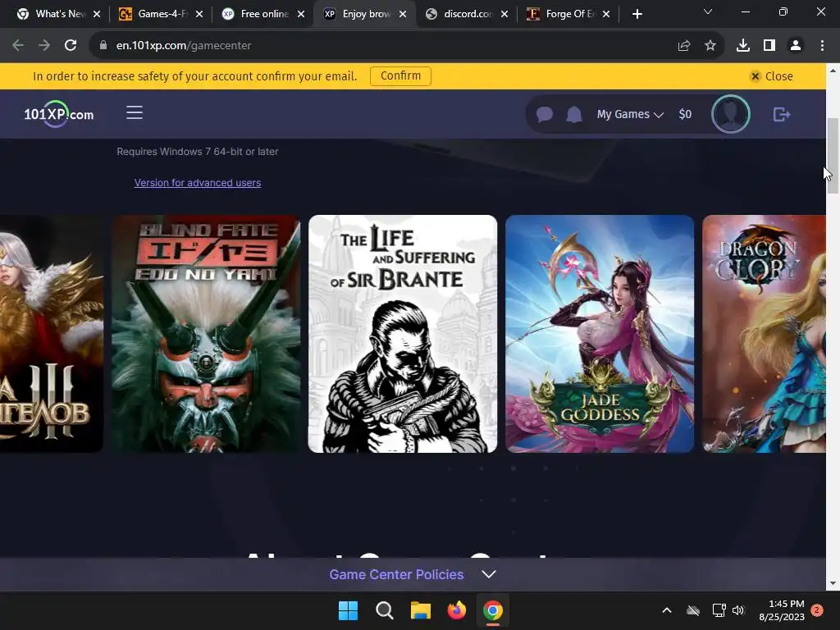
Task: Open the Windows Start menu
Action: pos(348,610)
